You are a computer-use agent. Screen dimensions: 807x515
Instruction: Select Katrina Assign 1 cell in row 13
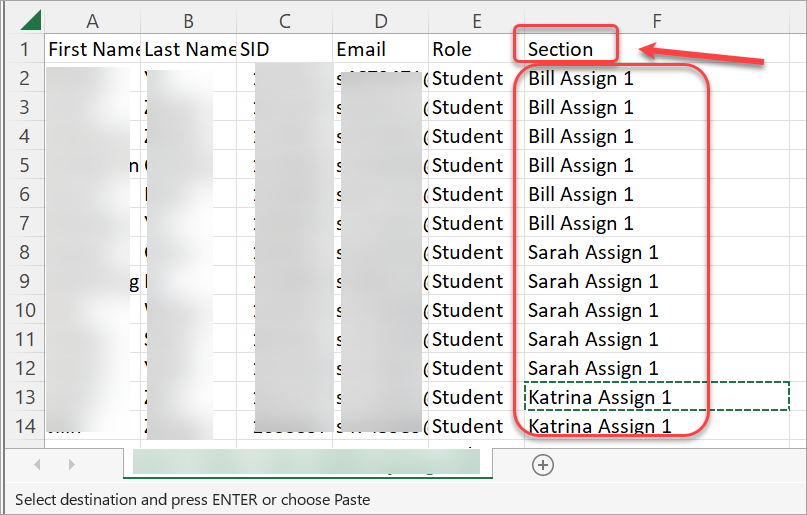(x=657, y=397)
